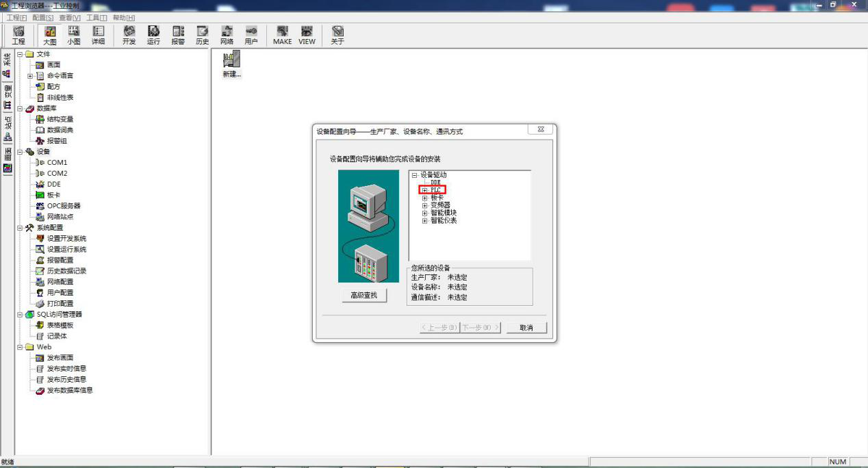
Task: Select 历史数据记录 in the project tree
Action: [66, 271]
